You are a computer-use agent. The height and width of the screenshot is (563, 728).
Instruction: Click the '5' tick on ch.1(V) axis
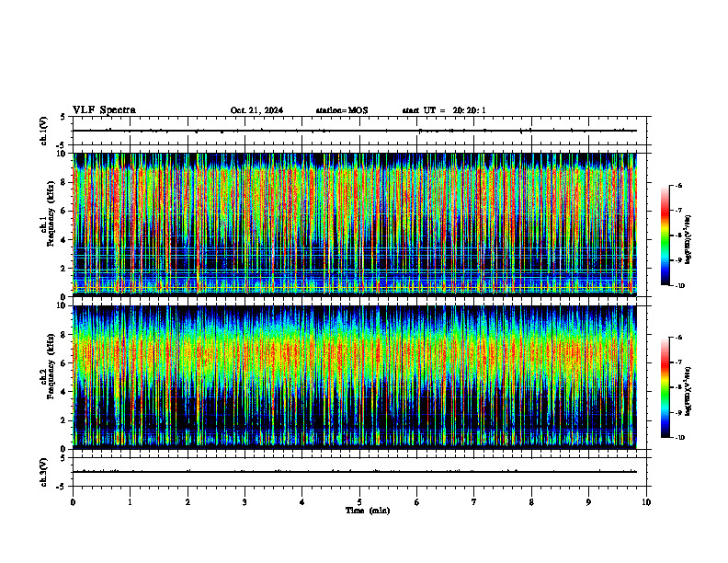(x=63, y=117)
